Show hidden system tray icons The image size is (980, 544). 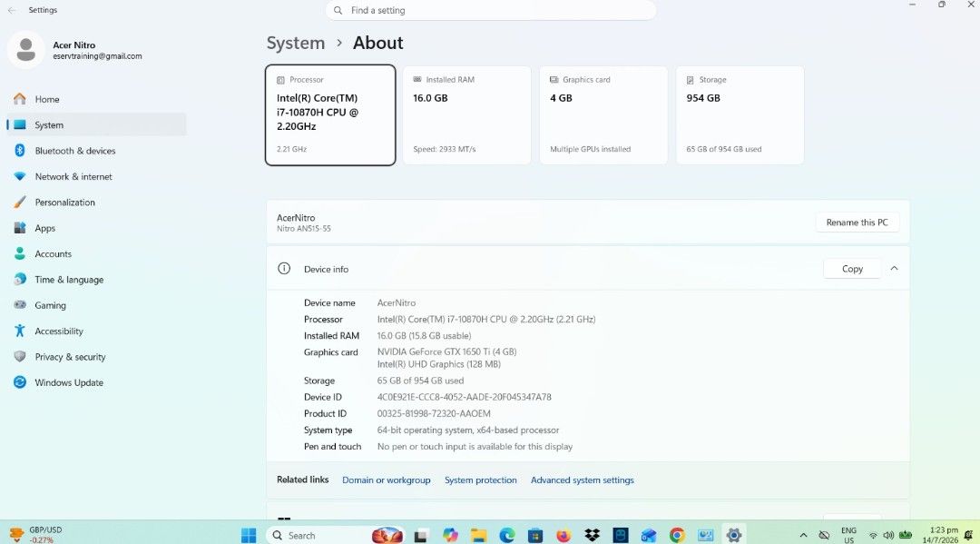click(803, 535)
